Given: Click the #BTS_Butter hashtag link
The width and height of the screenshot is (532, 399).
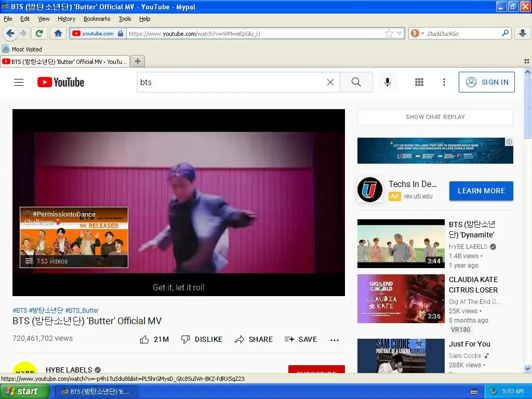Looking at the screenshot, I should tap(82, 311).
